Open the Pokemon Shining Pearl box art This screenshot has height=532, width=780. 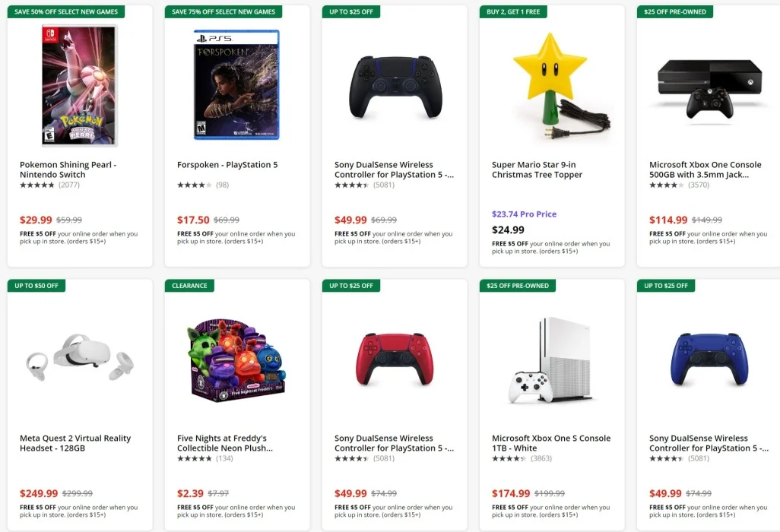79,85
